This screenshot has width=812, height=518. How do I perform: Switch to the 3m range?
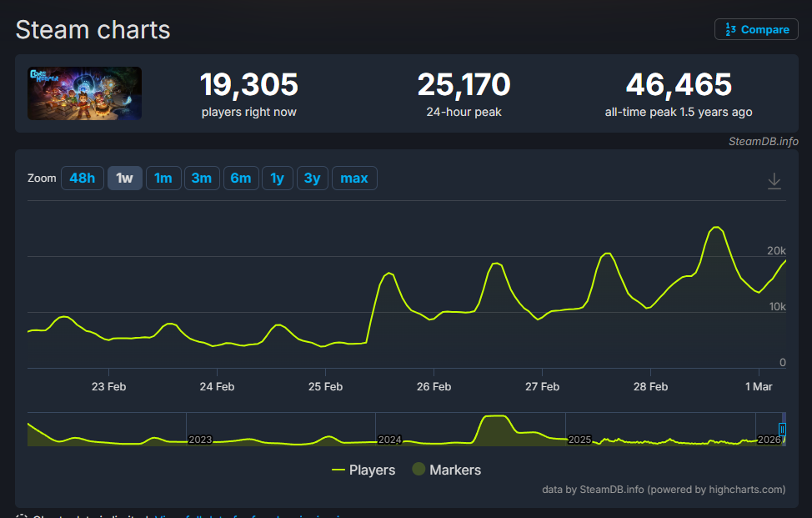tap(202, 178)
